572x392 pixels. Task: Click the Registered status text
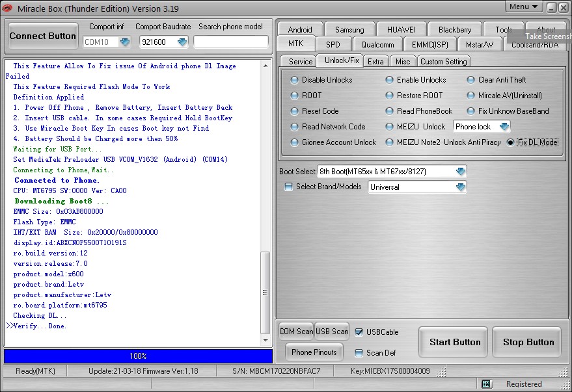[x=524, y=384]
